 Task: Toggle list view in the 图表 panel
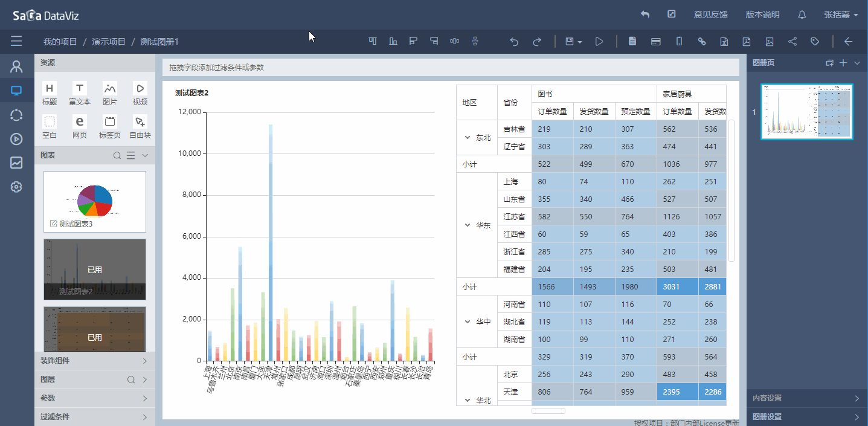[x=130, y=156]
